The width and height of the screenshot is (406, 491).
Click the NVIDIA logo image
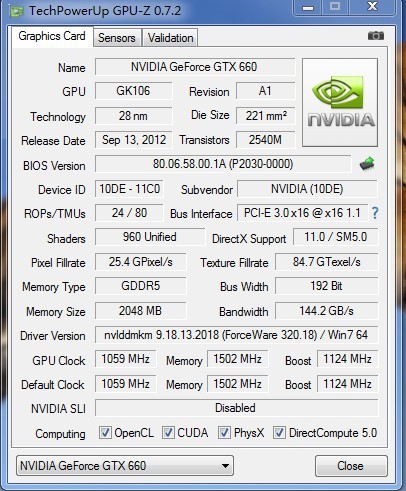[x=340, y=102]
